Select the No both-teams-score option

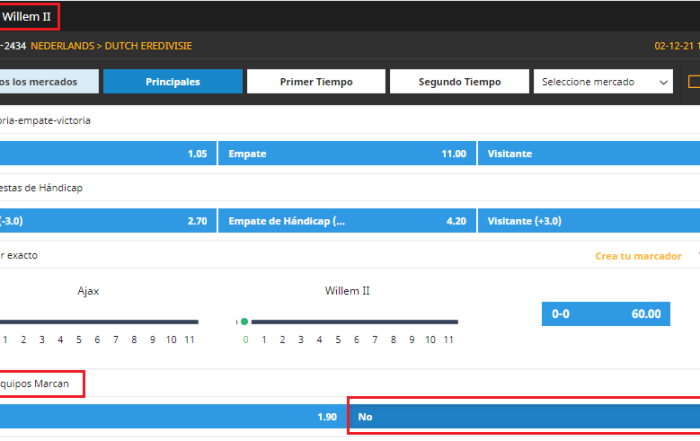point(524,416)
